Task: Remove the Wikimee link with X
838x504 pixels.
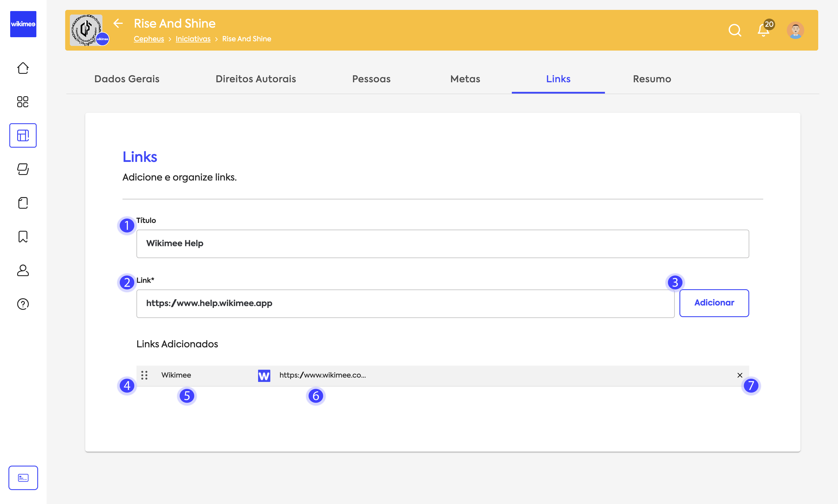Action: tap(740, 375)
